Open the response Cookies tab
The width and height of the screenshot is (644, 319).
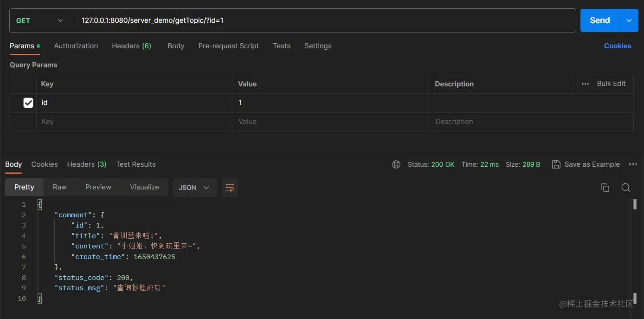point(45,164)
